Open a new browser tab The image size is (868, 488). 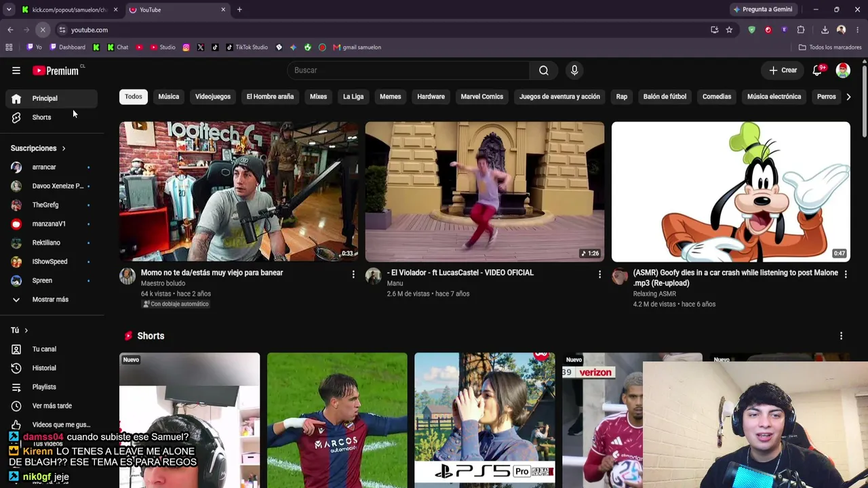coord(239,9)
